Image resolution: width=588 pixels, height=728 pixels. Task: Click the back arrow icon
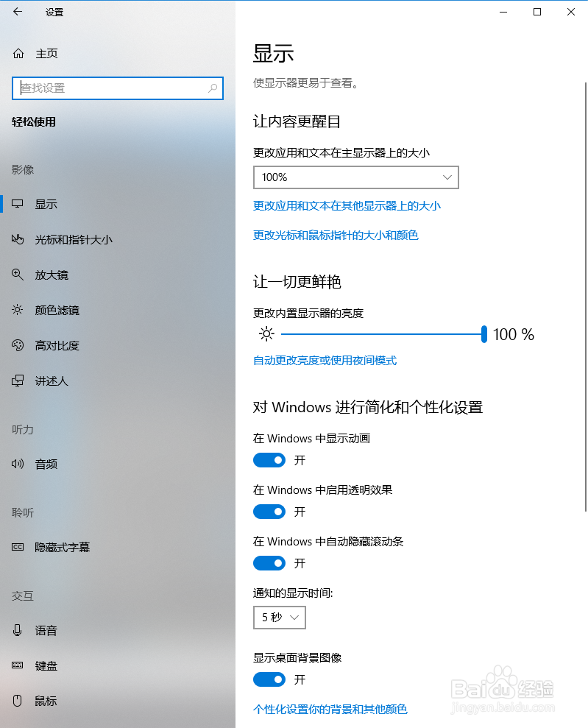click(x=18, y=12)
